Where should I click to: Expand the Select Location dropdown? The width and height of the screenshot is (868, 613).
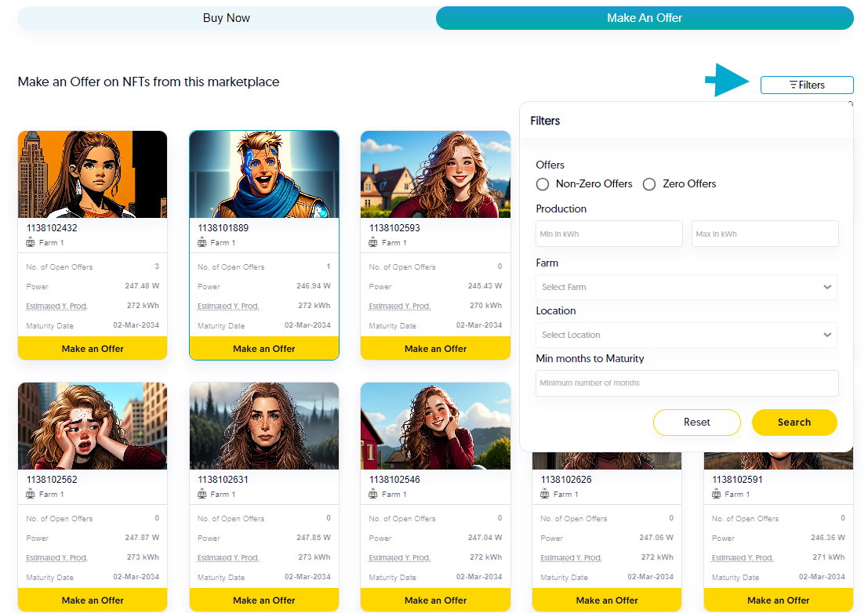686,335
